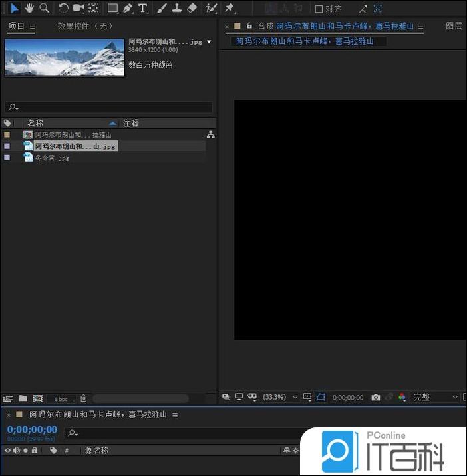467x476 pixels.
Task: Select the Zoom magnifier tool
Action: [44, 8]
